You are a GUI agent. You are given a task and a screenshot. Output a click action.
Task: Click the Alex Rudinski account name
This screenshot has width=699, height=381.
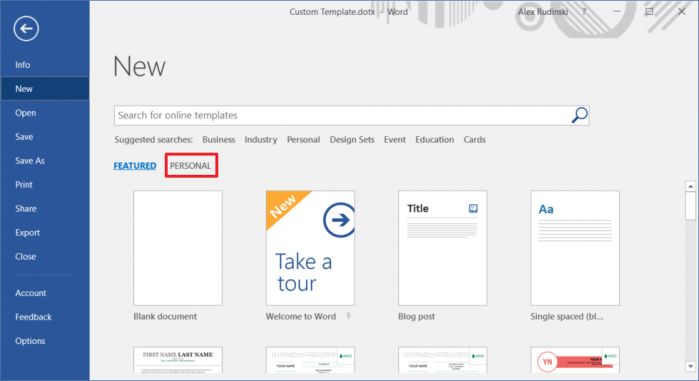click(x=543, y=12)
